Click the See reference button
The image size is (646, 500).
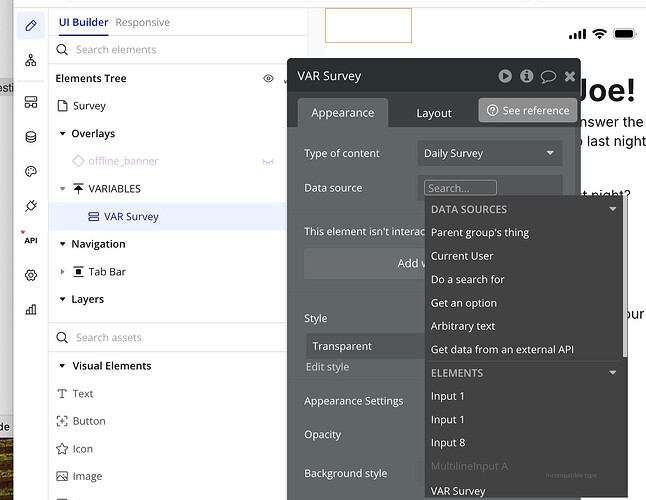click(528, 110)
